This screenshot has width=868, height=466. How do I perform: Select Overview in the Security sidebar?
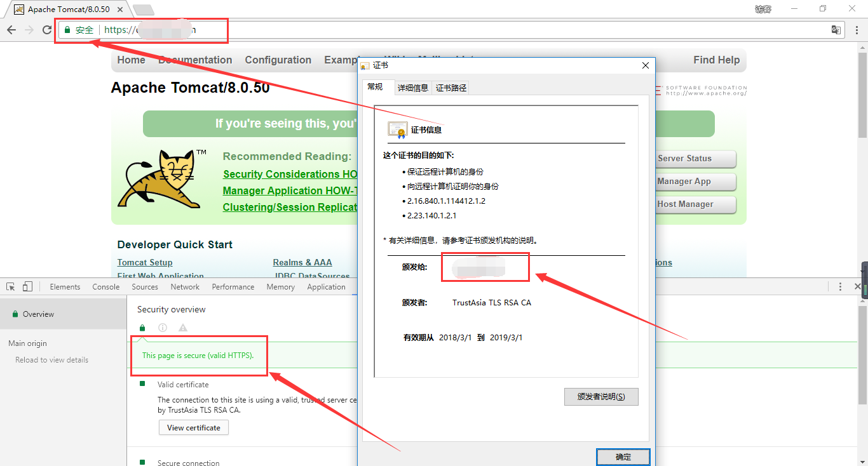(x=64, y=314)
